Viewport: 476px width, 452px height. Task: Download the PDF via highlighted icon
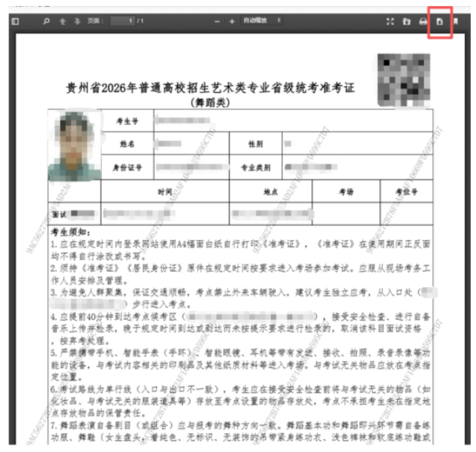(x=440, y=22)
